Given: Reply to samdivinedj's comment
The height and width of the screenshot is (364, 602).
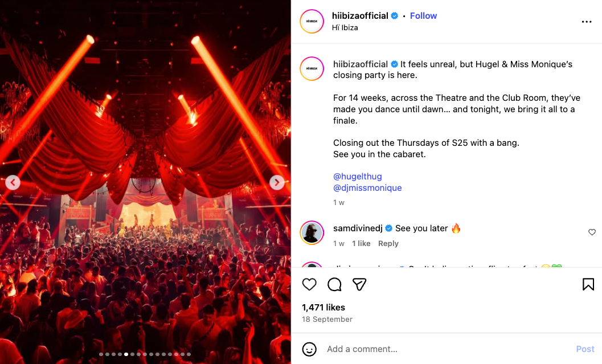Looking at the screenshot, I should coord(388,243).
